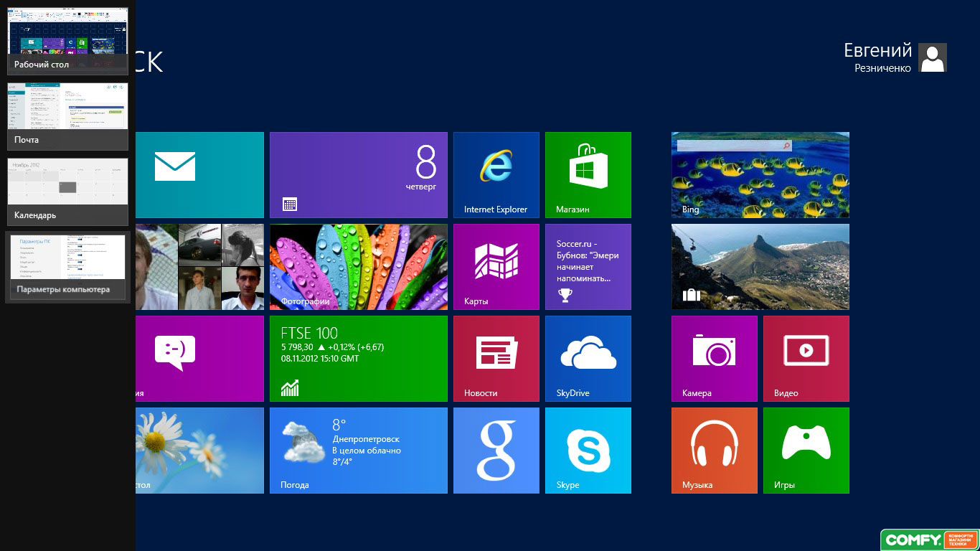Open the Фотографии photos tile

(x=359, y=267)
